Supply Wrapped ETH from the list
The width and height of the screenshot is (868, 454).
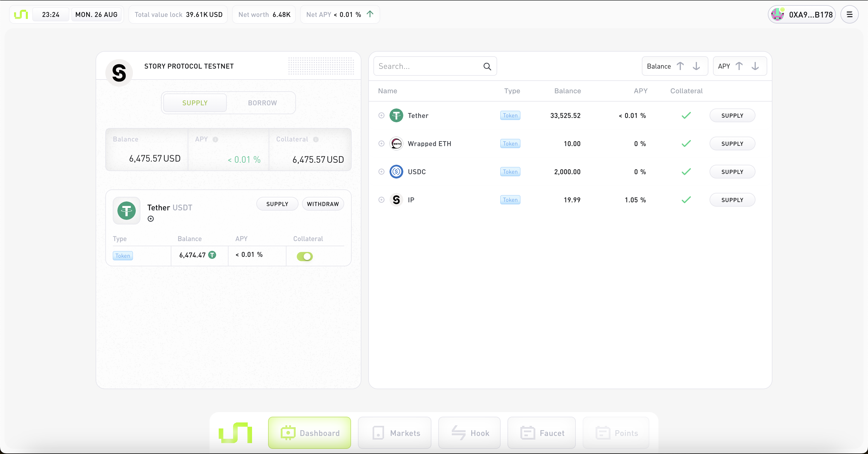[x=732, y=144]
